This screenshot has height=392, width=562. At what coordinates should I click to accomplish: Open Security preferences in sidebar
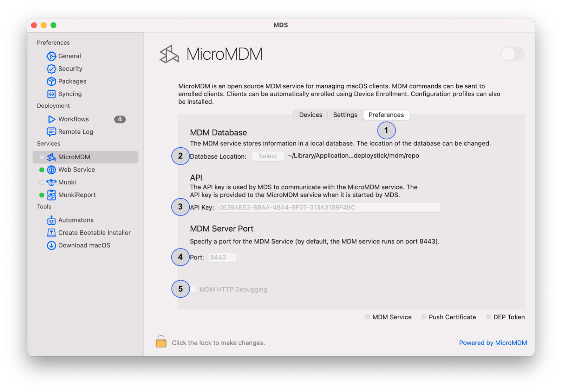click(x=70, y=69)
